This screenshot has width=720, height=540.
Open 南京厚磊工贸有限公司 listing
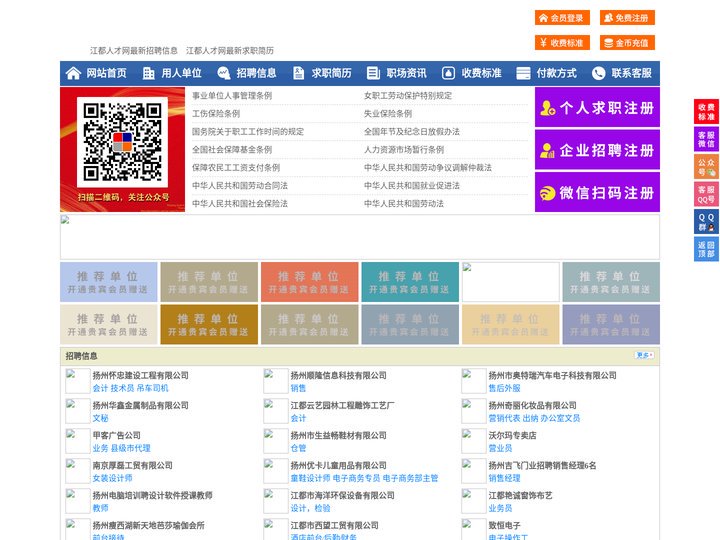coord(133,465)
